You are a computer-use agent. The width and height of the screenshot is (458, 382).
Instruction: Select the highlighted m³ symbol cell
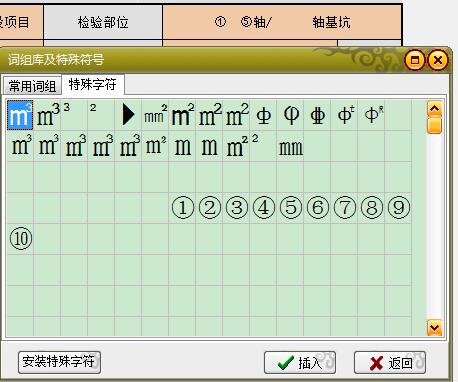(x=20, y=115)
